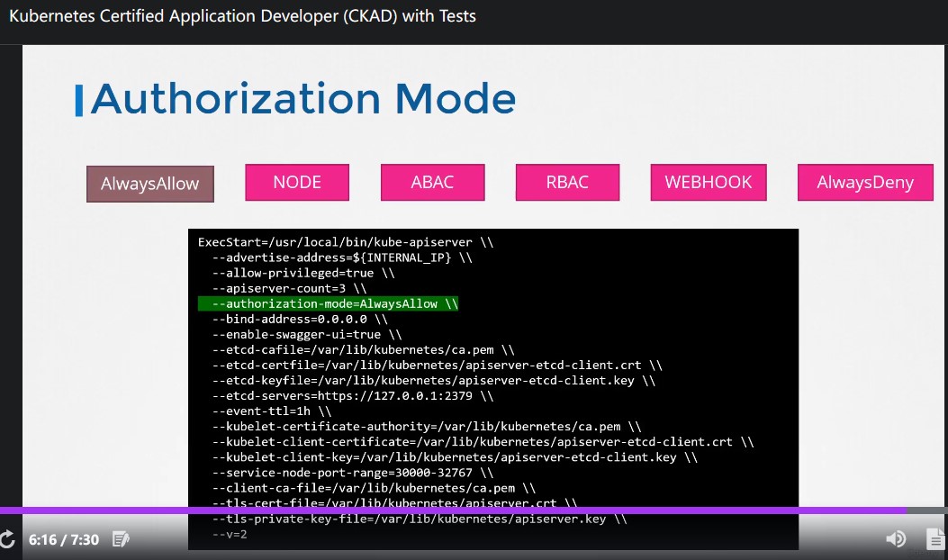Click the highlighted --authorization-mode=AlwaysAllow line
Image resolution: width=948 pixels, height=560 pixels.
coord(329,303)
